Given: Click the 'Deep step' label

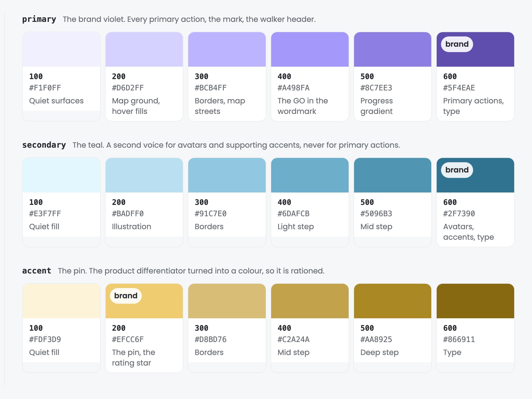Looking at the screenshot, I should click(379, 352).
